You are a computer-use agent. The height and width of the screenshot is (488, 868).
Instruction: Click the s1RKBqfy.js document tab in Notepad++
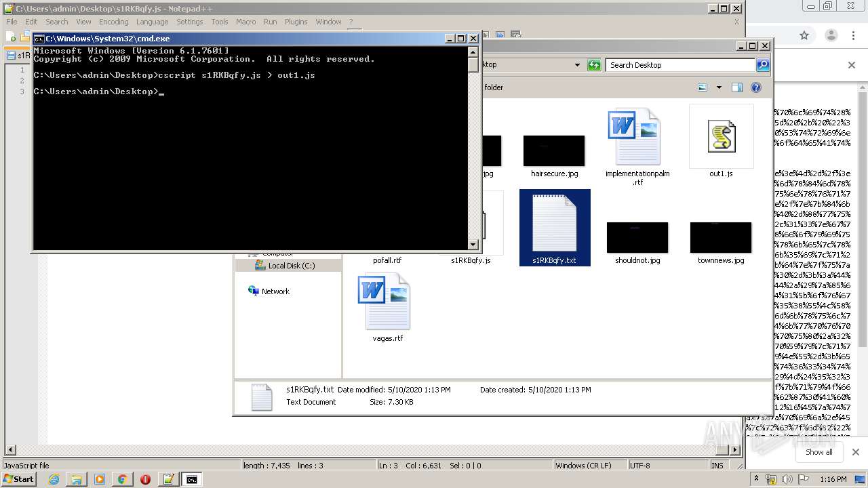(x=18, y=56)
